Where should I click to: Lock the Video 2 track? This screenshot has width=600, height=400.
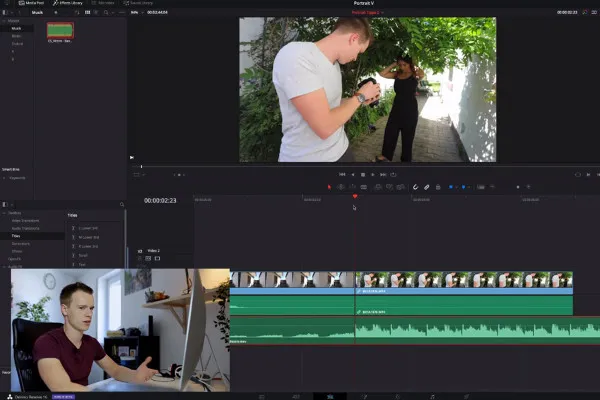pyautogui.click(x=140, y=258)
